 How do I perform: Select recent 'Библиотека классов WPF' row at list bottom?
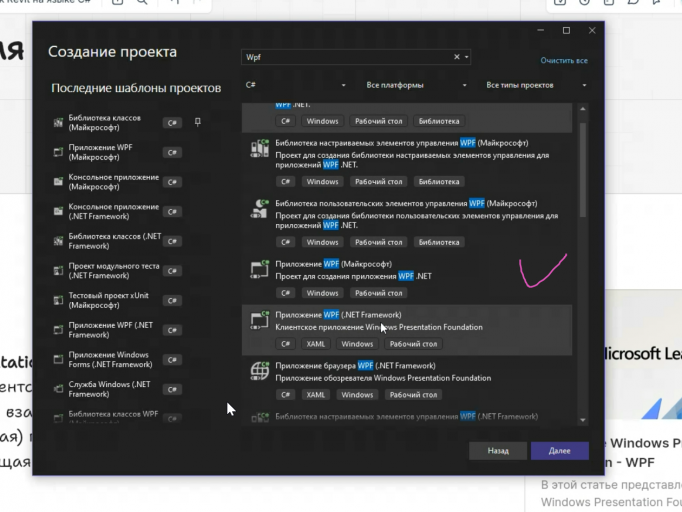point(117,416)
